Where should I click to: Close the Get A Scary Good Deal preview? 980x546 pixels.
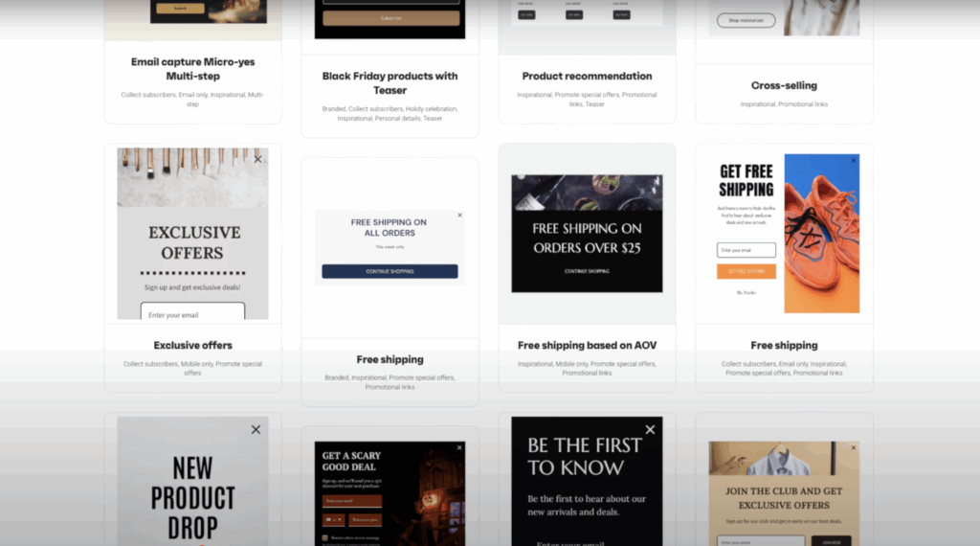pos(459,447)
